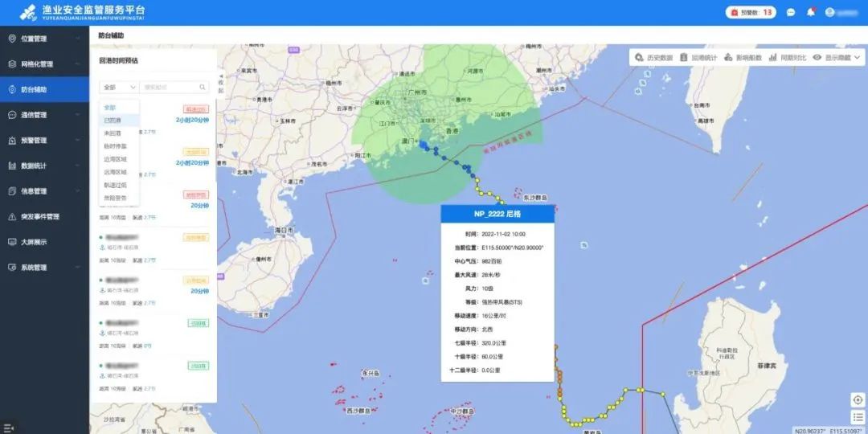Click the 回港时间预估 panel title
Image resolution: width=868 pixels, height=434 pixels.
coord(118,61)
